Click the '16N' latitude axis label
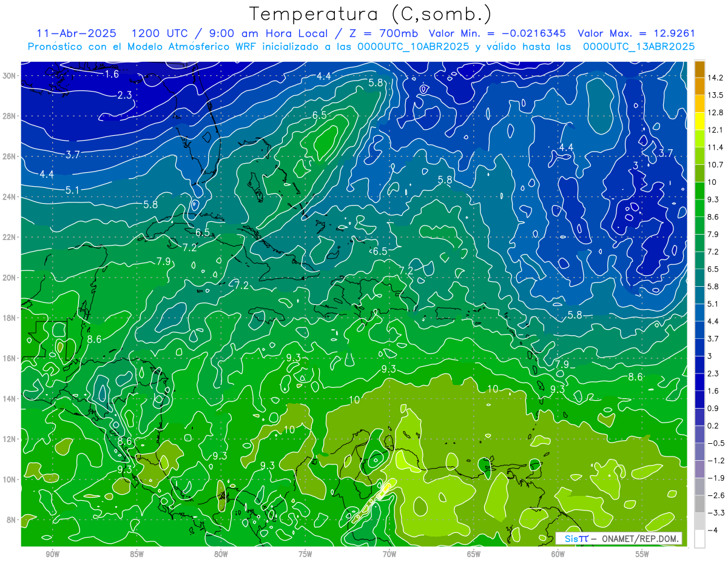Viewport: 728px width, 562px height. [x=8, y=358]
